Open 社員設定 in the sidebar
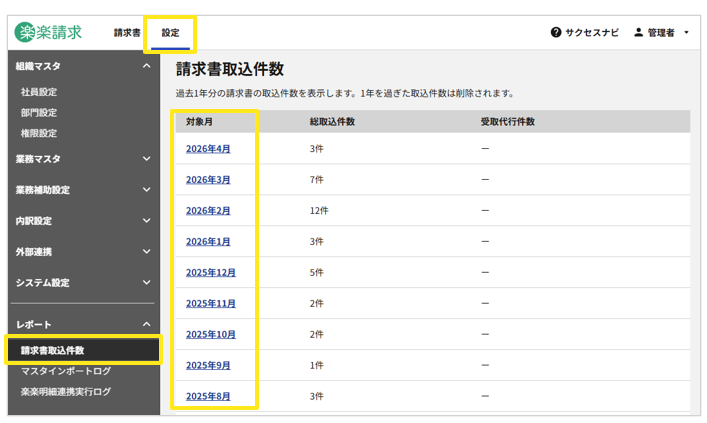This screenshot has height=423, width=707. click(x=39, y=92)
